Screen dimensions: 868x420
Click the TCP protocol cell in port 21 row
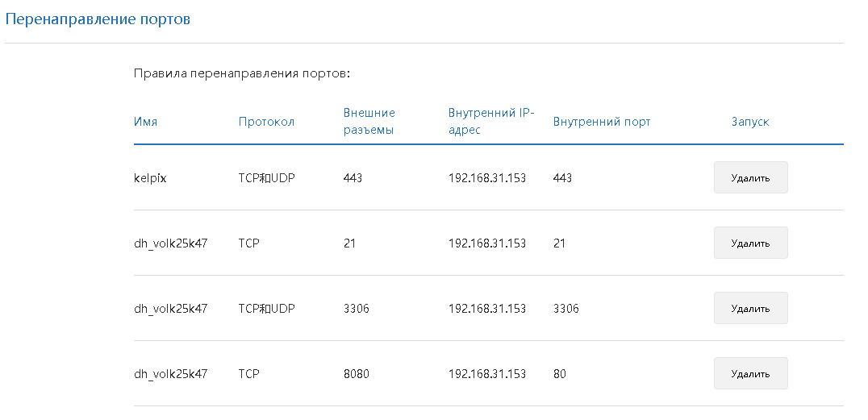click(x=248, y=243)
